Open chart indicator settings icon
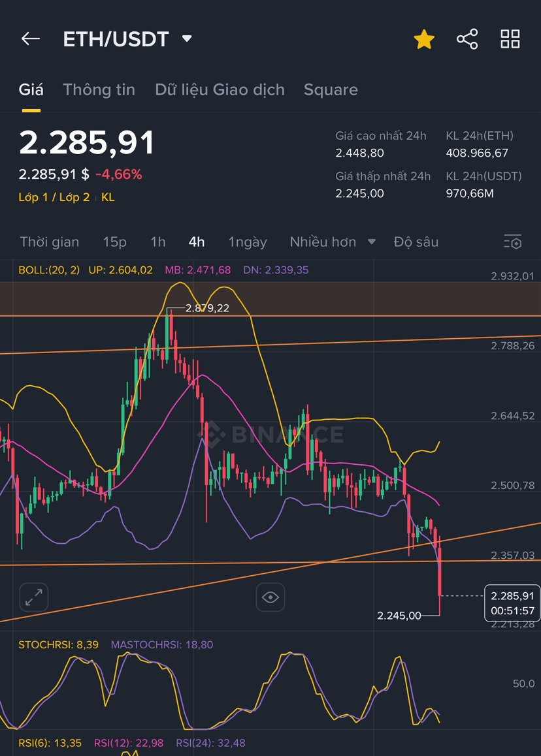The image size is (541, 756). [513, 242]
